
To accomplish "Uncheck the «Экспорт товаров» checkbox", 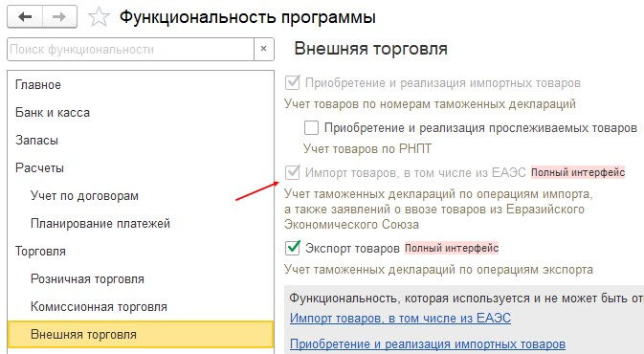I will (292, 248).
